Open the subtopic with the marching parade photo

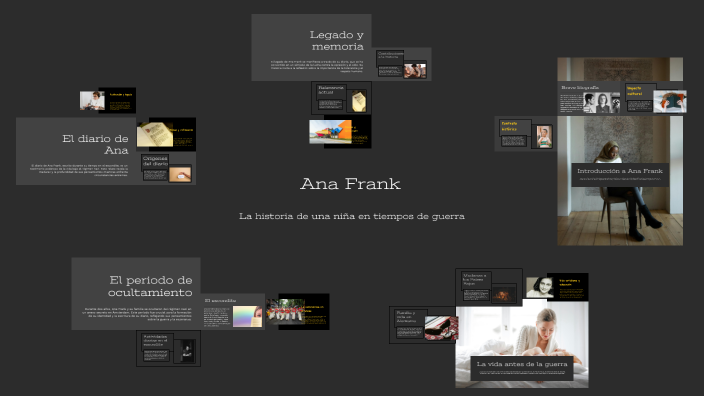(x=298, y=312)
